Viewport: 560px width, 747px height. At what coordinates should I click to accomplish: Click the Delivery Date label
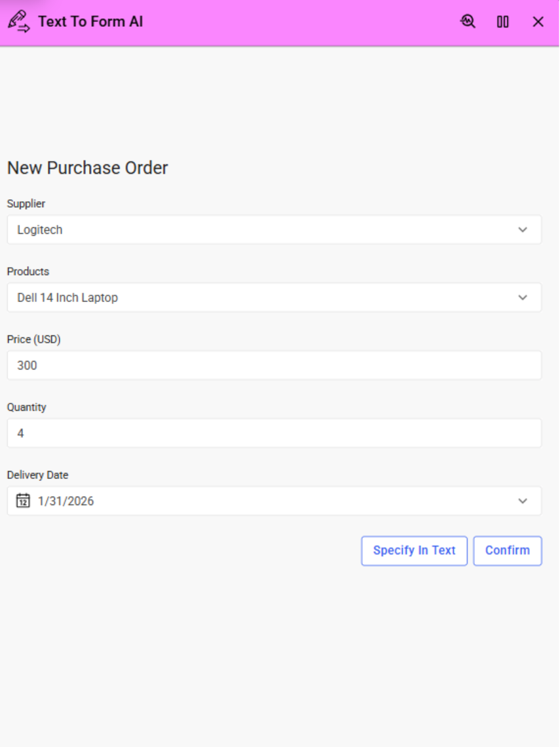[x=37, y=475]
